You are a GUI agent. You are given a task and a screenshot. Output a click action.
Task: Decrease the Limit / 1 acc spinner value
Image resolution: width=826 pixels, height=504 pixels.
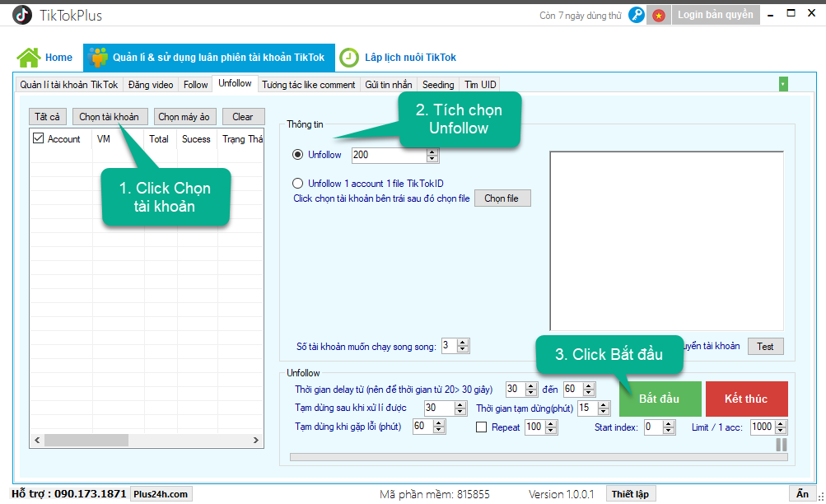pyautogui.click(x=781, y=430)
